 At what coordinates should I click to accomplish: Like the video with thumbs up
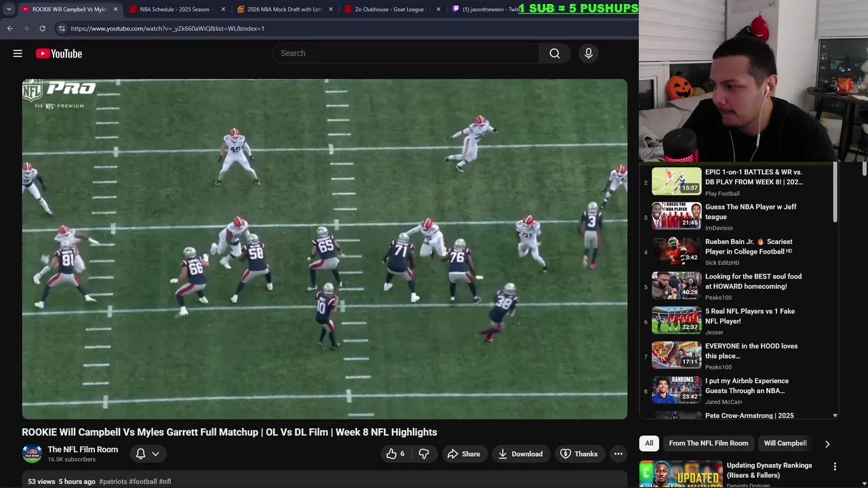[x=395, y=454]
